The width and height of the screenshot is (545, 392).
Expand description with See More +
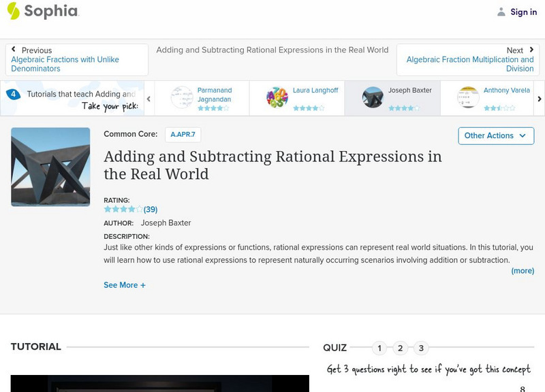click(x=125, y=285)
